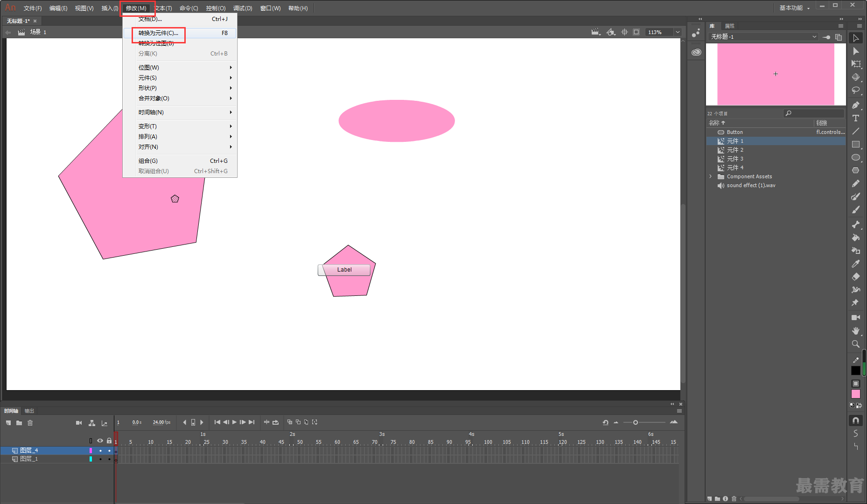Select the Lasso tool
Image resolution: width=867 pixels, height=504 pixels.
click(855, 91)
